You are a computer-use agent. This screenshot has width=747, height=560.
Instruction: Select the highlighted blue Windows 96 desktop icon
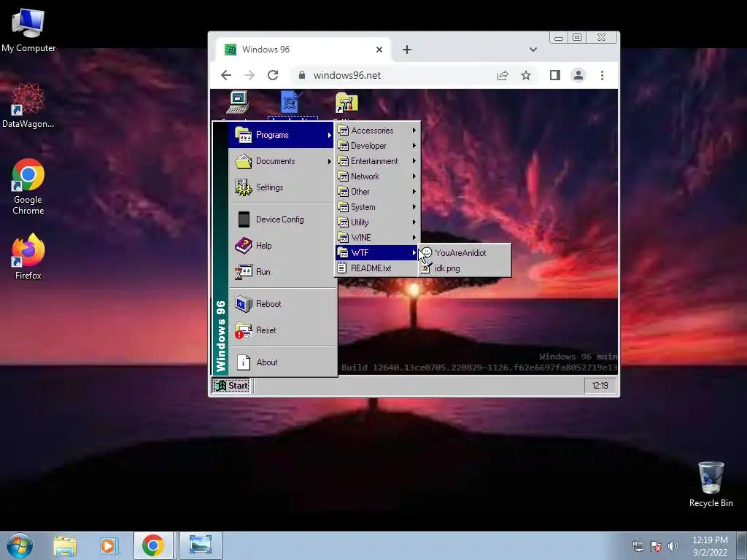point(290,102)
